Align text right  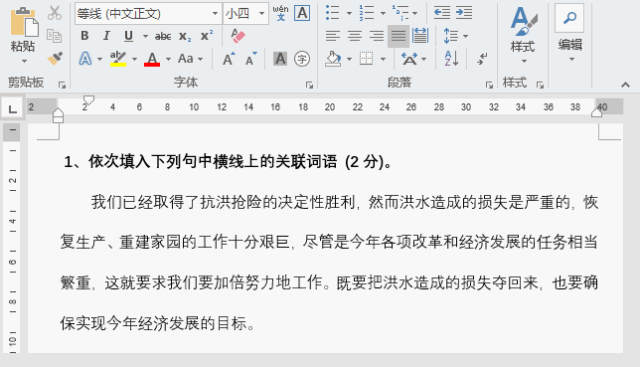pos(377,36)
